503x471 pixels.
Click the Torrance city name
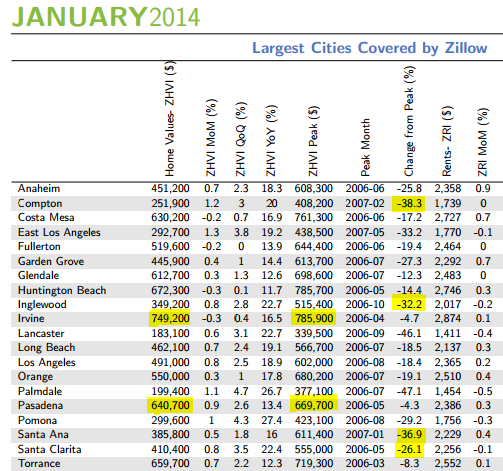click(39, 464)
